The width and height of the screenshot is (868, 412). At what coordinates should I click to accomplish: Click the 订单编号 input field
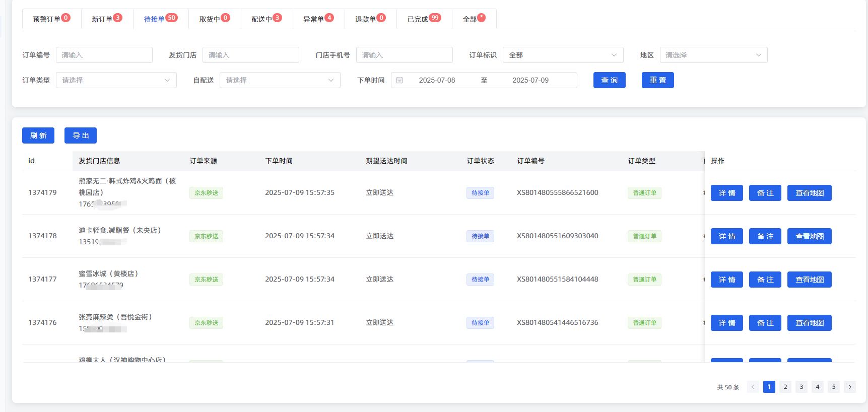104,55
